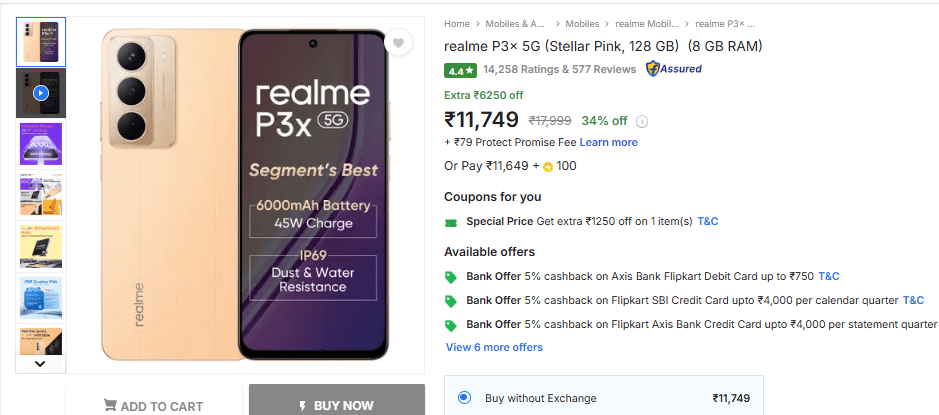
Task: Play the product video thumbnail
Action: coord(41,93)
